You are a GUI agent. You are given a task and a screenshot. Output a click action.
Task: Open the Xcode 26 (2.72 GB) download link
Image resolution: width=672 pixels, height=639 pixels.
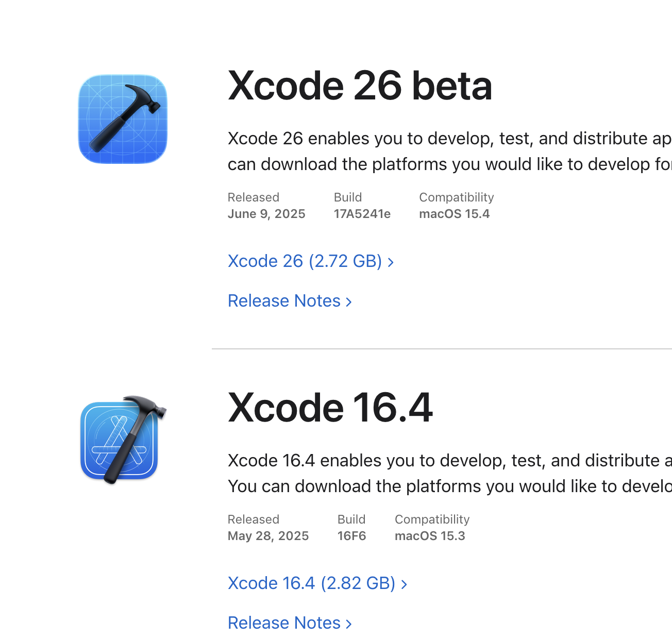coord(311,261)
